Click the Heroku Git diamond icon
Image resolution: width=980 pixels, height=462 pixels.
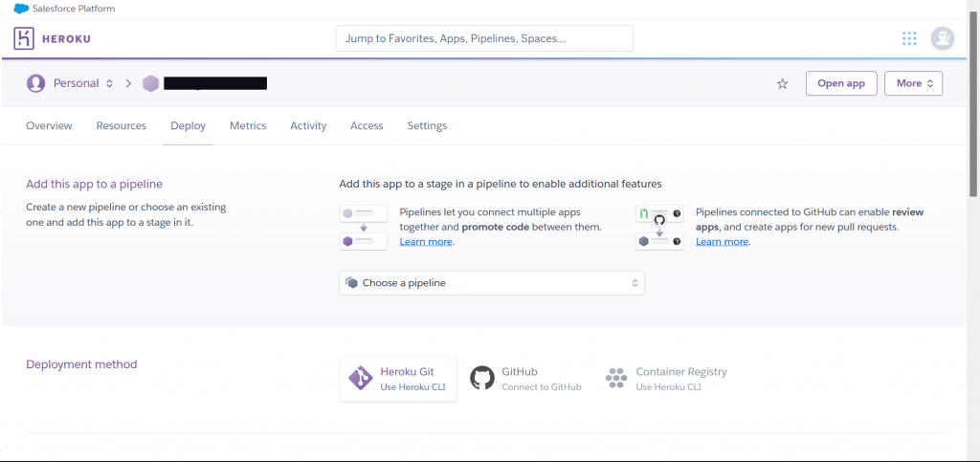(x=361, y=379)
